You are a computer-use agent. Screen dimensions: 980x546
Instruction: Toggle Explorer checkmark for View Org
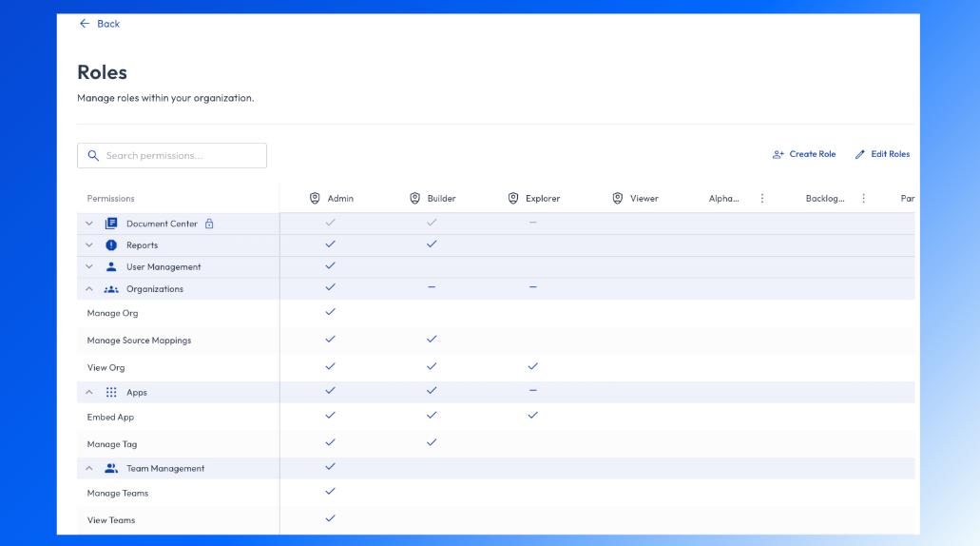(x=532, y=366)
